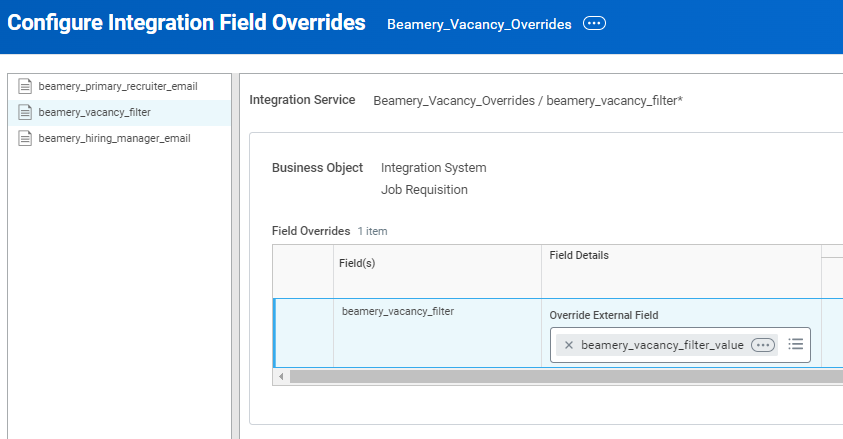Click the Configure Integration Field Overrides heading
The width and height of the screenshot is (843, 439).
coord(186,23)
